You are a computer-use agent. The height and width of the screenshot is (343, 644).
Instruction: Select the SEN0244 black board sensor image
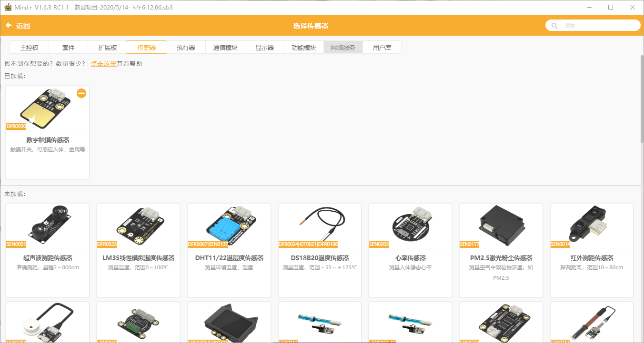[x=501, y=322]
